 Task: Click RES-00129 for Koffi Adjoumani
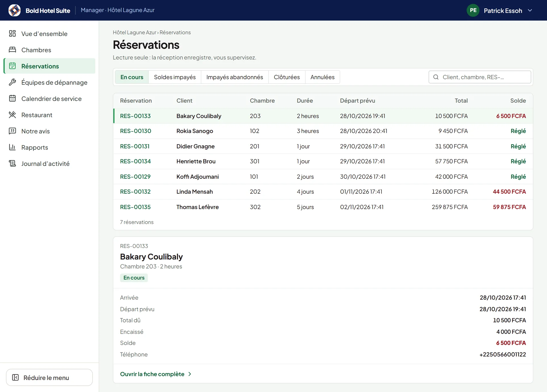[135, 177]
